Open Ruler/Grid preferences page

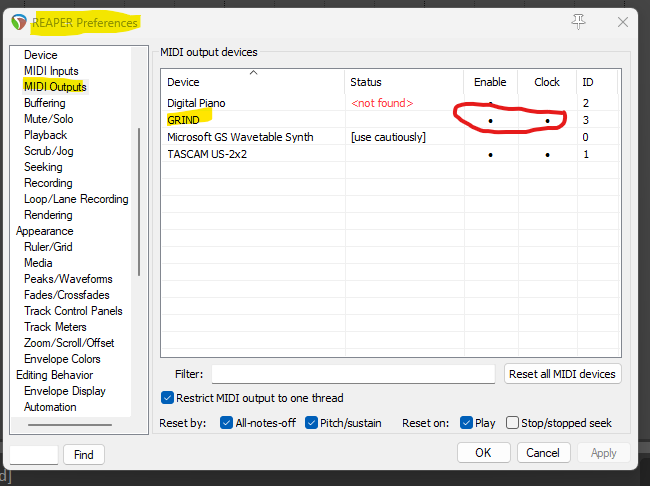[x=48, y=247]
